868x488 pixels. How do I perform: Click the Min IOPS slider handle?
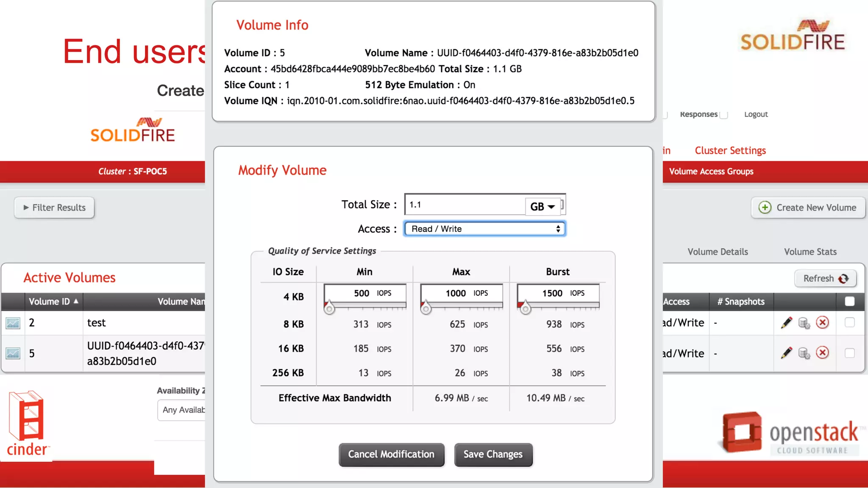tap(329, 308)
